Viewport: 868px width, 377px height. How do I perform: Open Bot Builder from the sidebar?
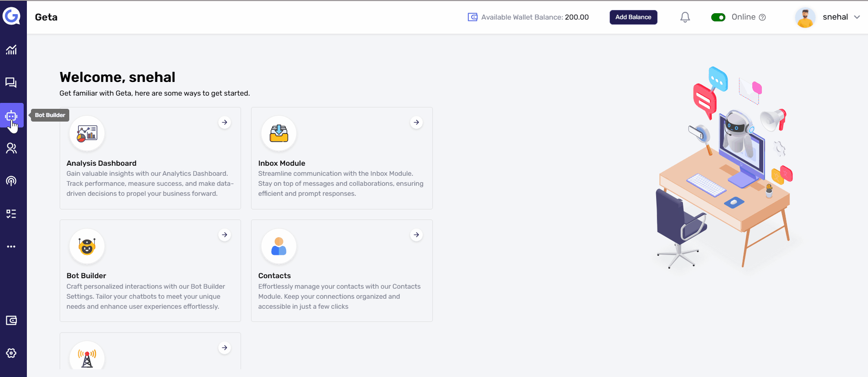tap(11, 116)
